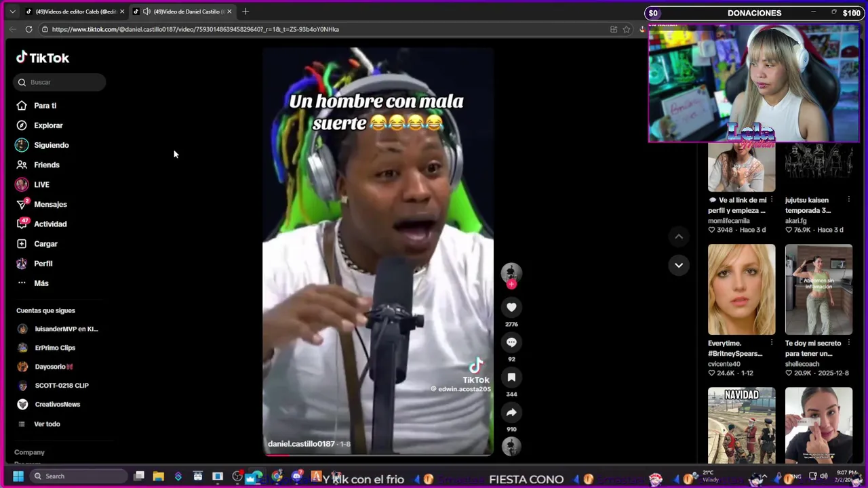868x488 pixels.
Task: Open OBS Studio from the taskbar
Action: click(x=237, y=476)
